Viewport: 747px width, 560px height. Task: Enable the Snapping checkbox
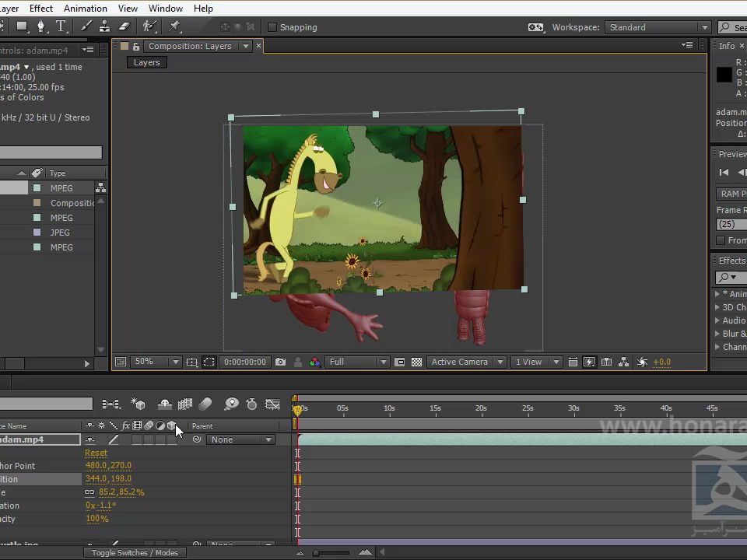point(272,27)
